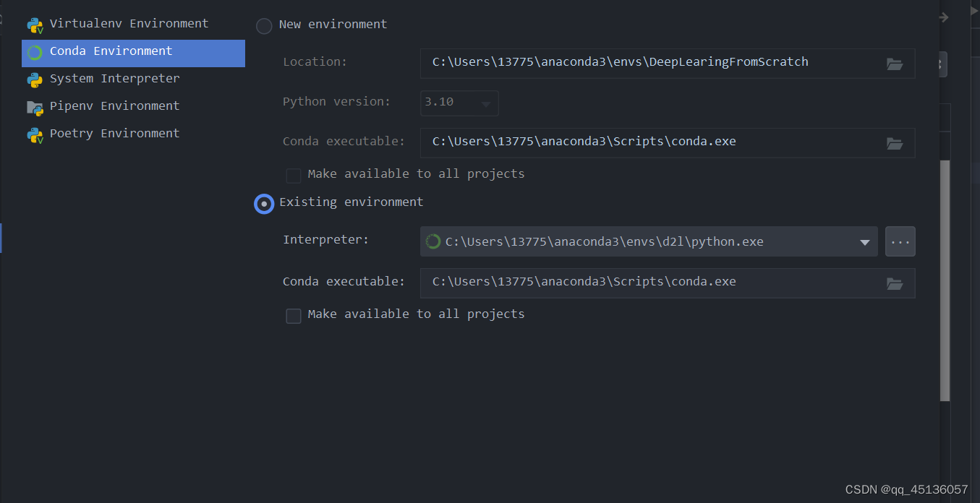Click the Location path field
This screenshot has width=980, height=503.
(x=668, y=64)
